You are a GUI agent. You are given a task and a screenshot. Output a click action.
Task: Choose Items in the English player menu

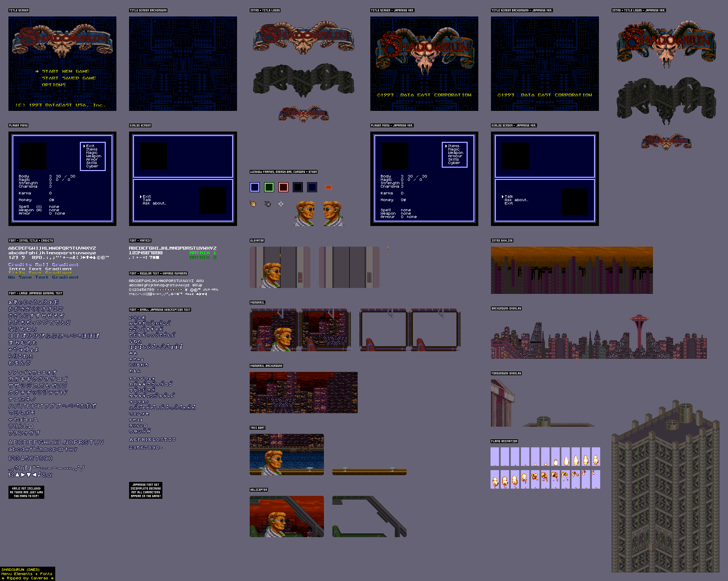(x=92, y=149)
